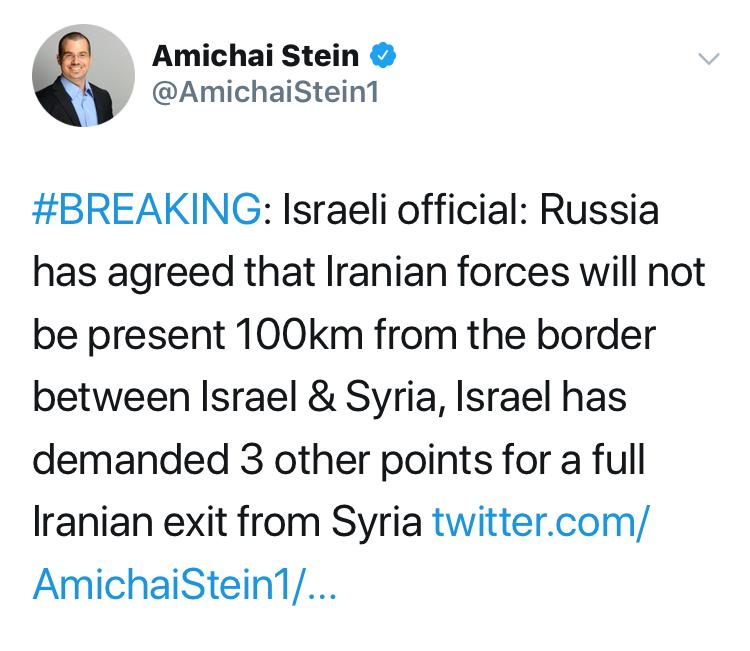This screenshot has height=651, width=750.
Task: Click the words 'Israeli official' in the tweet
Action: [x=400, y=211]
